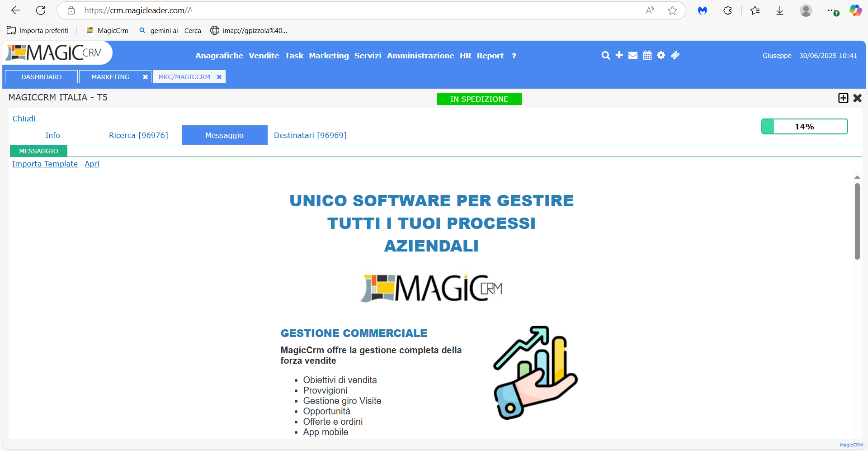Open the Task menu
The image size is (868, 451).
294,56
